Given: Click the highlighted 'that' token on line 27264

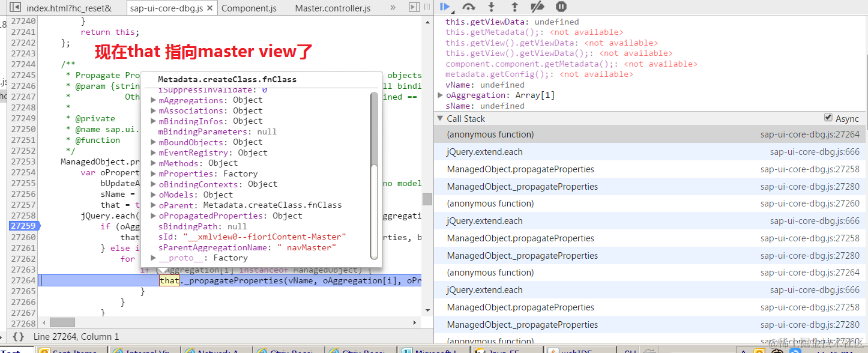Looking at the screenshot, I should 169,280.
